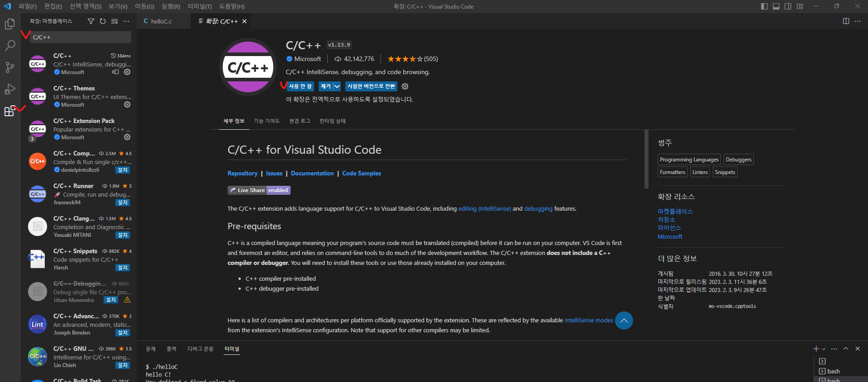Switch to the 디버그 콘솔 panel tab
The width and height of the screenshot is (868, 382).
click(200, 349)
